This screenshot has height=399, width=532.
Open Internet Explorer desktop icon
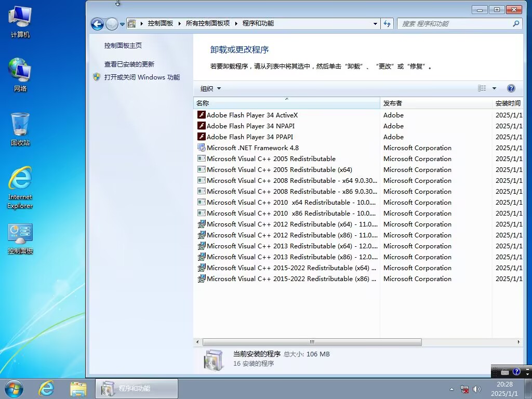20,188
